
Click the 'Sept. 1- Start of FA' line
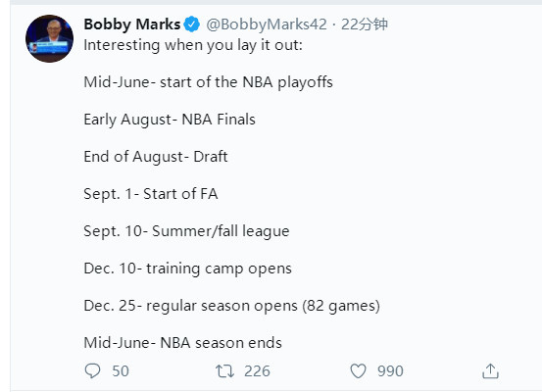pos(151,194)
